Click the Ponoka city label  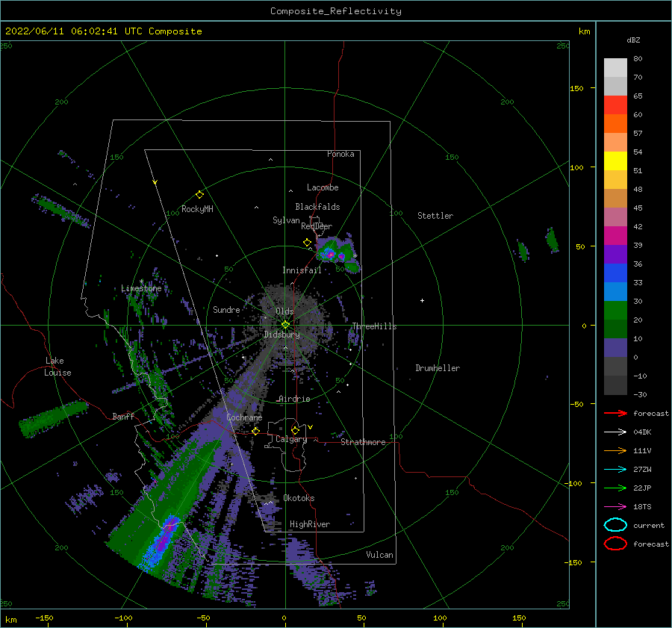[340, 154]
